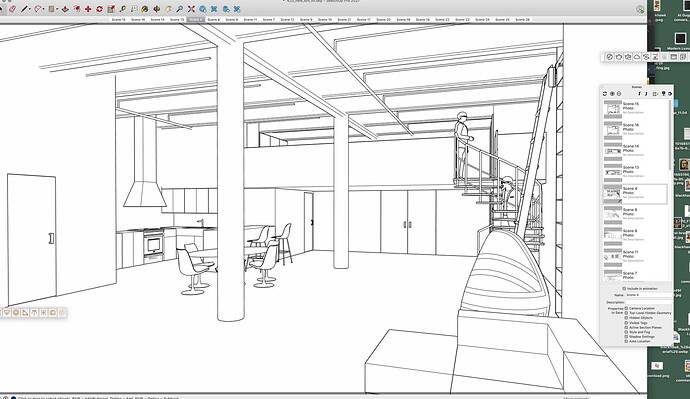Open the Extension Warehouse

tap(214, 9)
